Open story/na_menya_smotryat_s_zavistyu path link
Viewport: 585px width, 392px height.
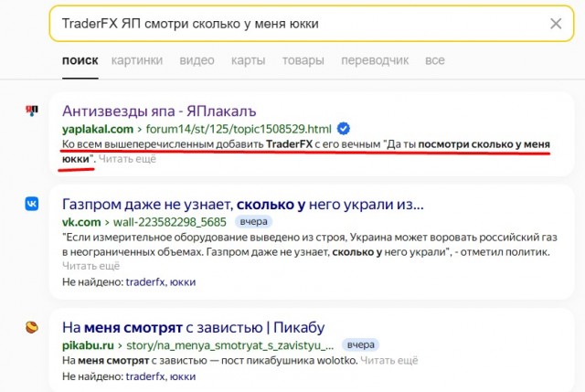click(230, 345)
